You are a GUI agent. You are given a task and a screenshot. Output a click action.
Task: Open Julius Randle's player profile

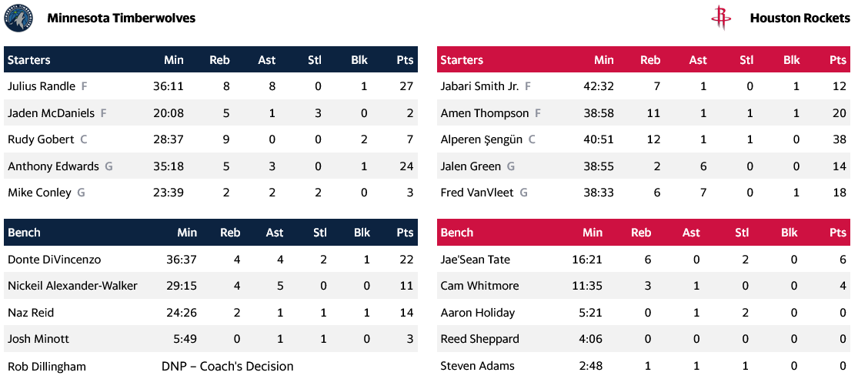[42, 86]
